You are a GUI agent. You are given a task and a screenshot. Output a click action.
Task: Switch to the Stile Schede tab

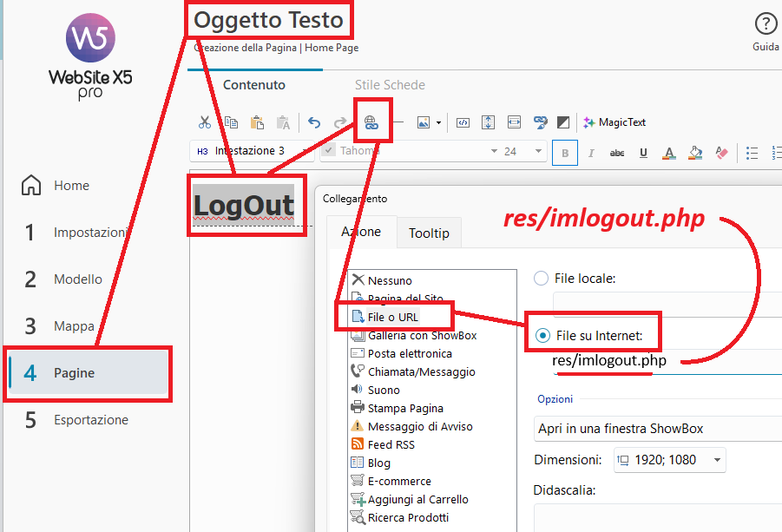[x=390, y=85]
